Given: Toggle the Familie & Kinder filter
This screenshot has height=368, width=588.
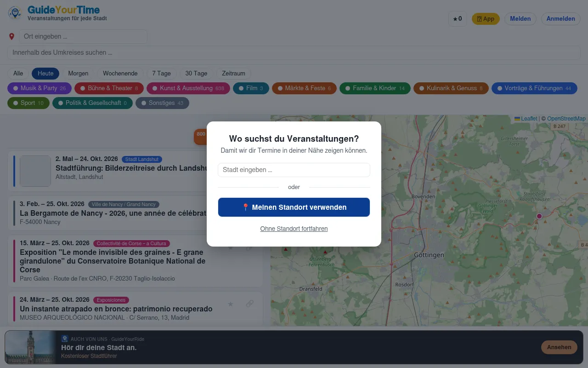Looking at the screenshot, I should (x=375, y=88).
